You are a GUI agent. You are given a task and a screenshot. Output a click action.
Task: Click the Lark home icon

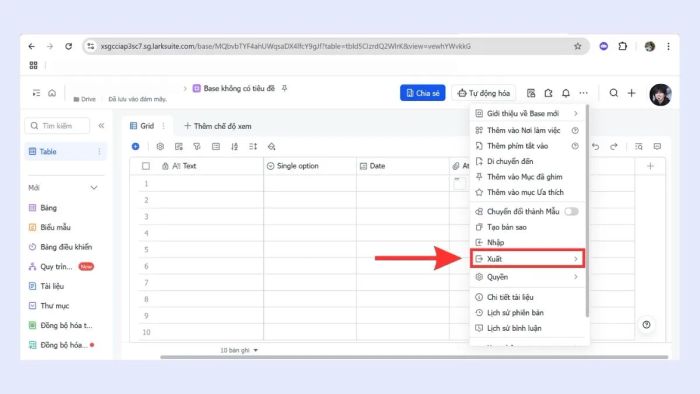coord(52,93)
